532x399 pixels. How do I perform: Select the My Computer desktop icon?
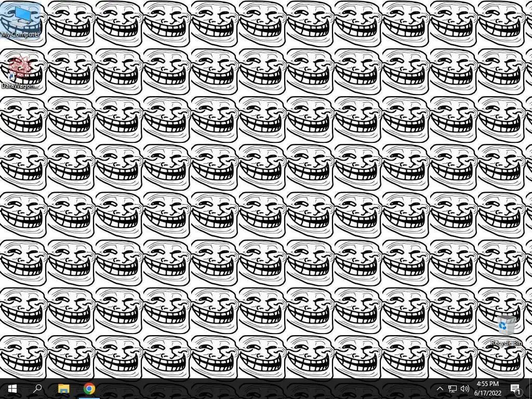click(x=20, y=20)
